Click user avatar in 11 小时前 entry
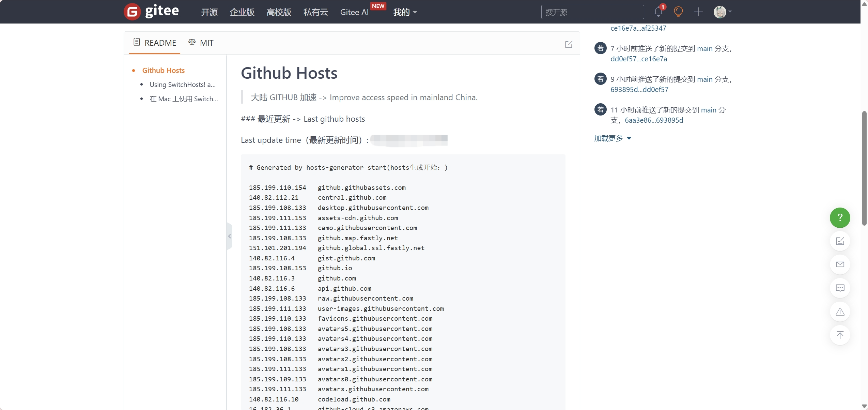 click(x=600, y=109)
